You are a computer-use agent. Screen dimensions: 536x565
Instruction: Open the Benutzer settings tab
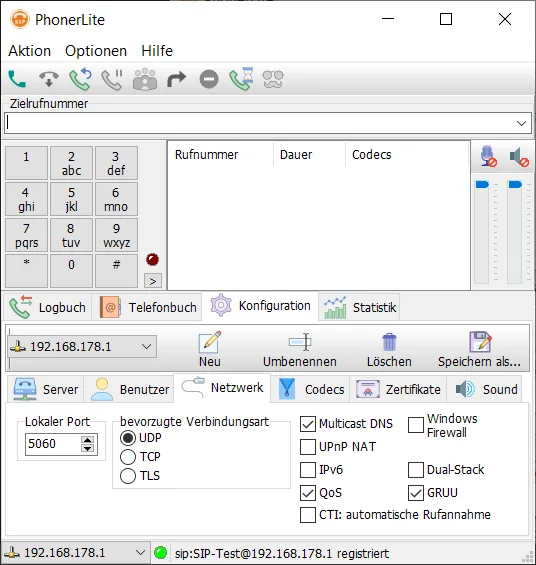click(129, 389)
